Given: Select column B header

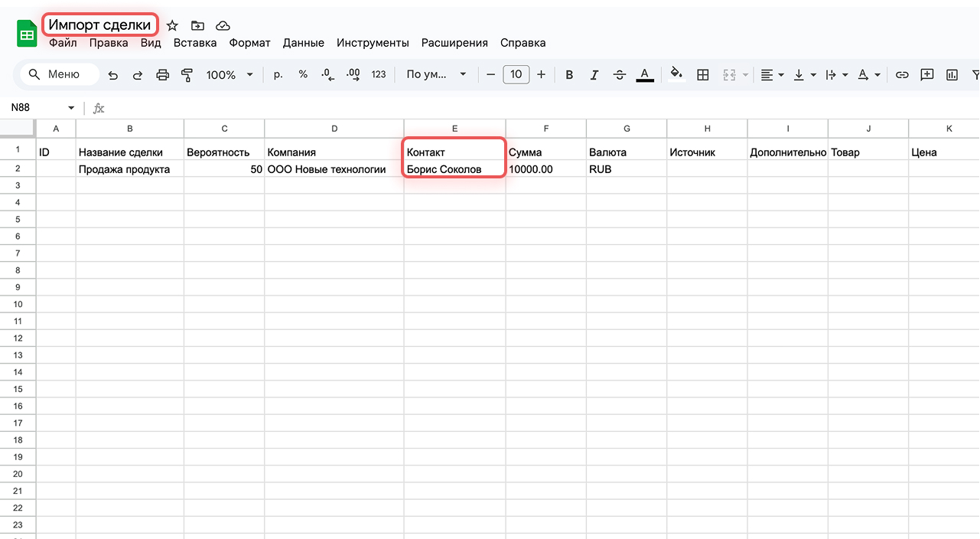Looking at the screenshot, I should tap(130, 129).
